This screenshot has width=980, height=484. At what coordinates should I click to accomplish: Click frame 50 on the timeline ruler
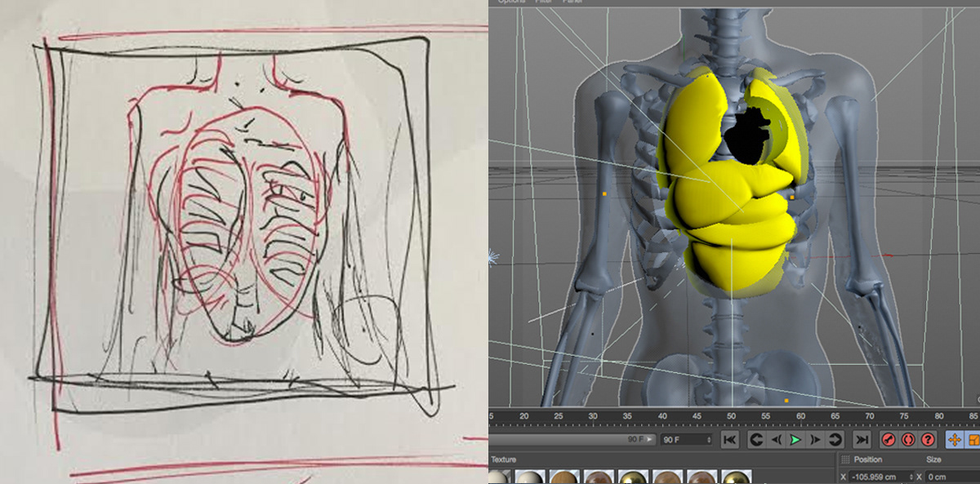click(x=731, y=415)
